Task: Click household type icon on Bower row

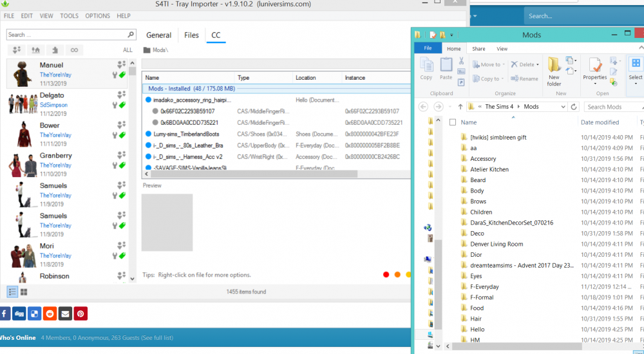Action: 121,124
